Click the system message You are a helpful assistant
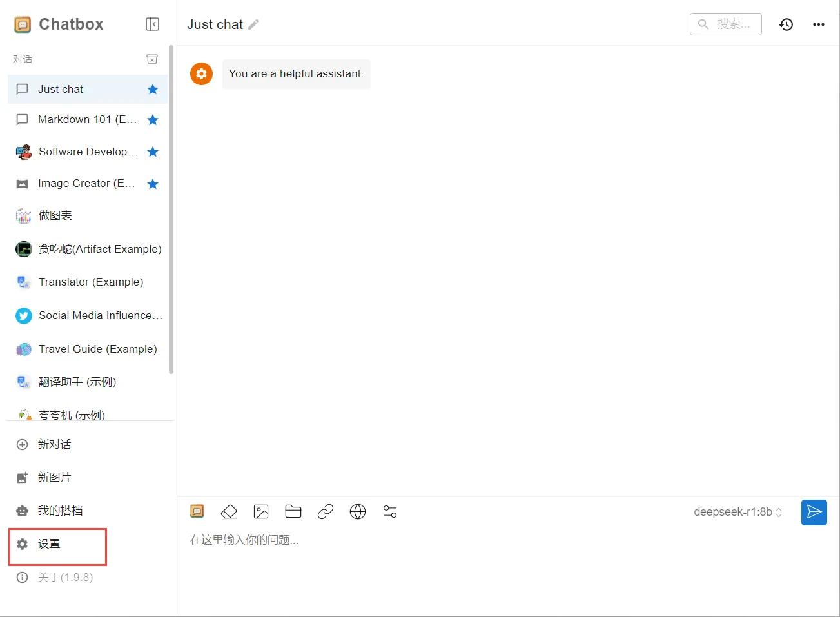 pyautogui.click(x=296, y=74)
